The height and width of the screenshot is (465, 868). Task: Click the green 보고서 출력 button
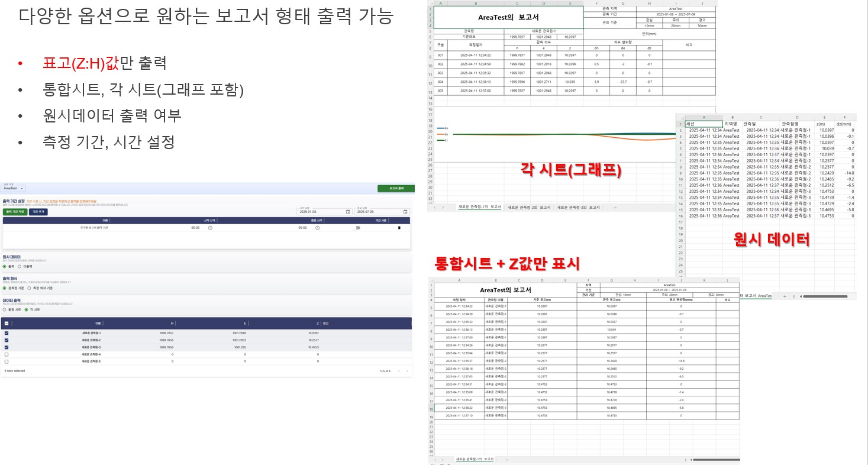(x=396, y=189)
